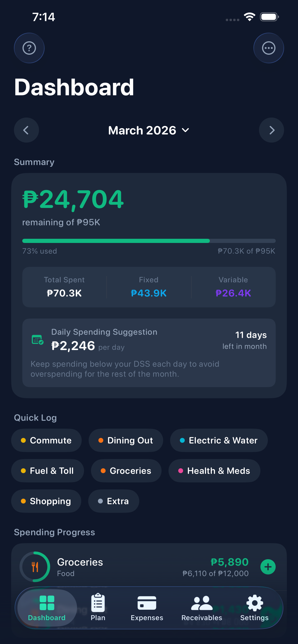Viewport: 298px width, 644px height.
Task: Go to the previous month
Action: coord(26,130)
